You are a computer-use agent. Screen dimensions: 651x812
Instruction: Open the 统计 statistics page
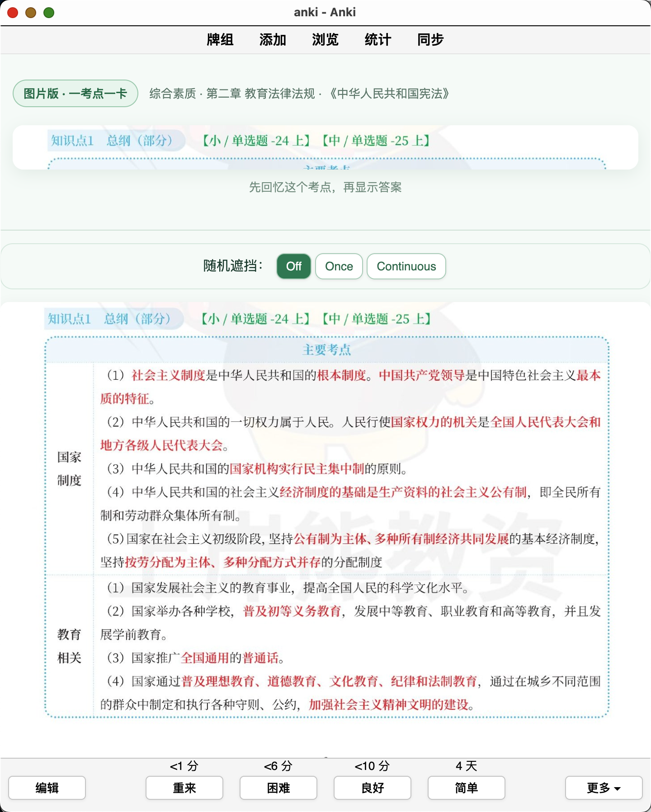377,40
